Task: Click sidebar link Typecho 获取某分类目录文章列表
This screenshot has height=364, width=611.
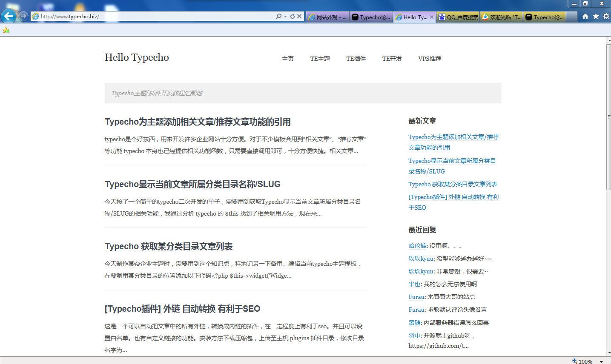Action: [453, 184]
